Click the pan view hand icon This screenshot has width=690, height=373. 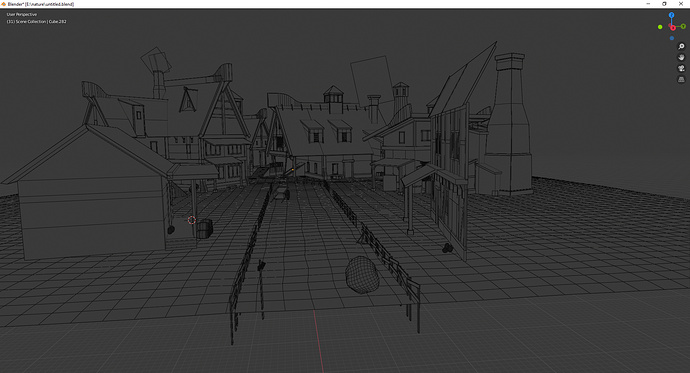pyautogui.click(x=681, y=57)
